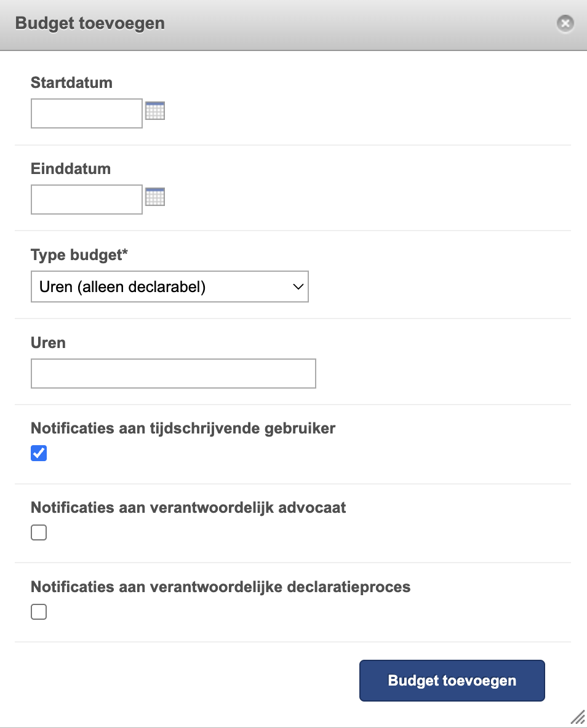This screenshot has width=587, height=728.
Task: Click into the Startdatum date field
Action: pyautogui.click(x=86, y=114)
